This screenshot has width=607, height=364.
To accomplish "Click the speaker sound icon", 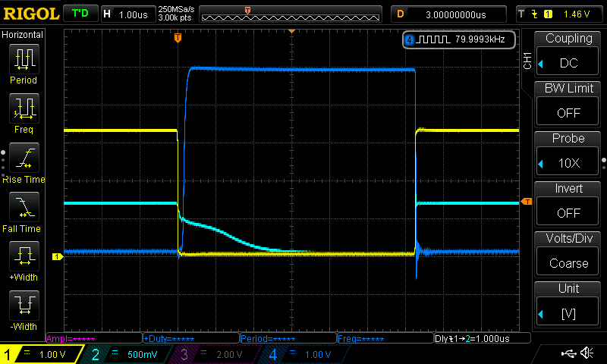I will 587,353.
